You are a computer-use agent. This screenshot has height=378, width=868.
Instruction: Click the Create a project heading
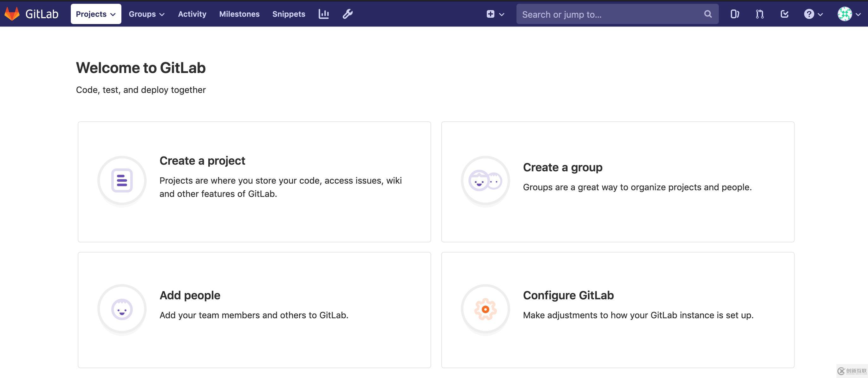tap(202, 161)
